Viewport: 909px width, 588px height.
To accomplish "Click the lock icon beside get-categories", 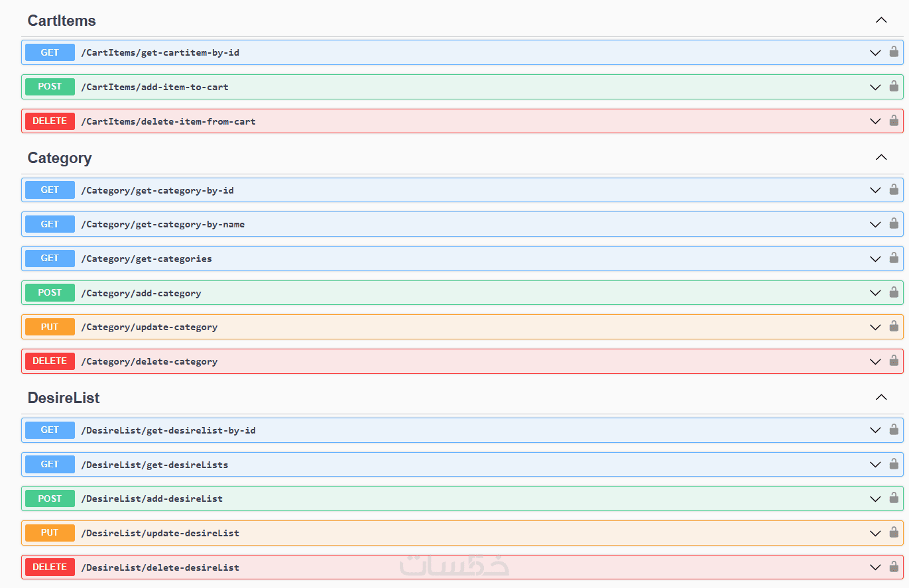I will (894, 258).
